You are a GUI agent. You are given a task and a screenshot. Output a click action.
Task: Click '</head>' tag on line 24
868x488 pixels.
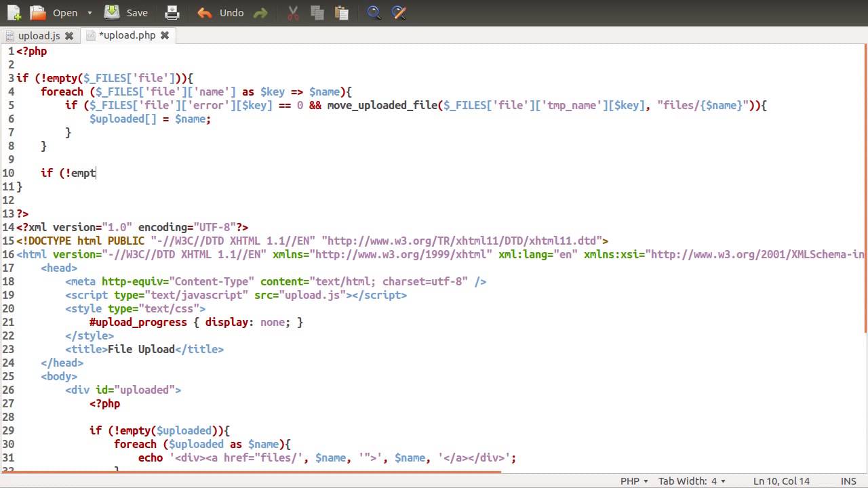click(x=62, y=363)
